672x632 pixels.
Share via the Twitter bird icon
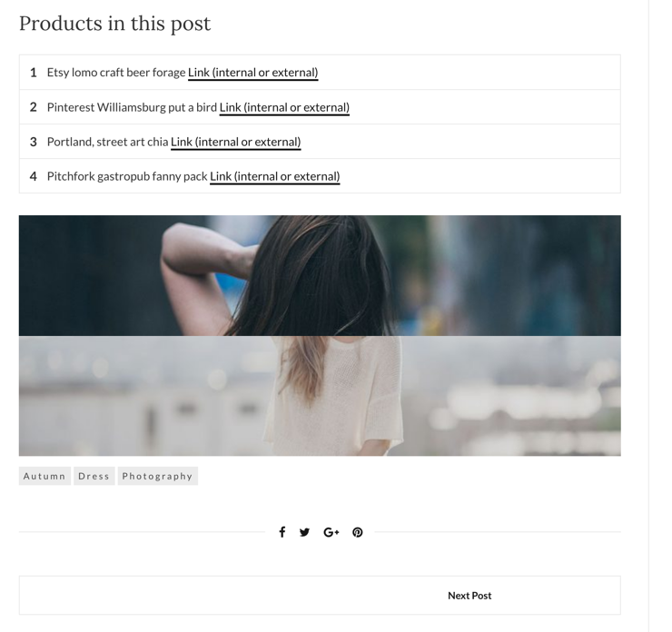click(x=305, y=532)
